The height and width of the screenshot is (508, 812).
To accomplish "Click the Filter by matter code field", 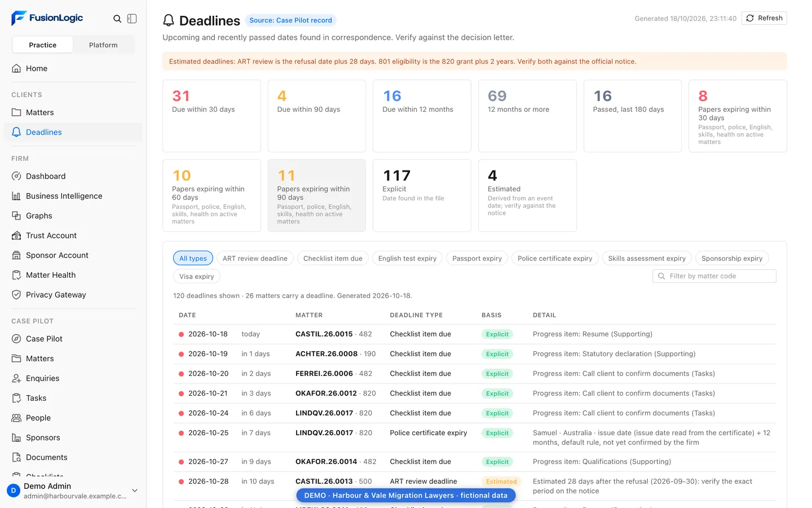I will (x=714, y=276).
